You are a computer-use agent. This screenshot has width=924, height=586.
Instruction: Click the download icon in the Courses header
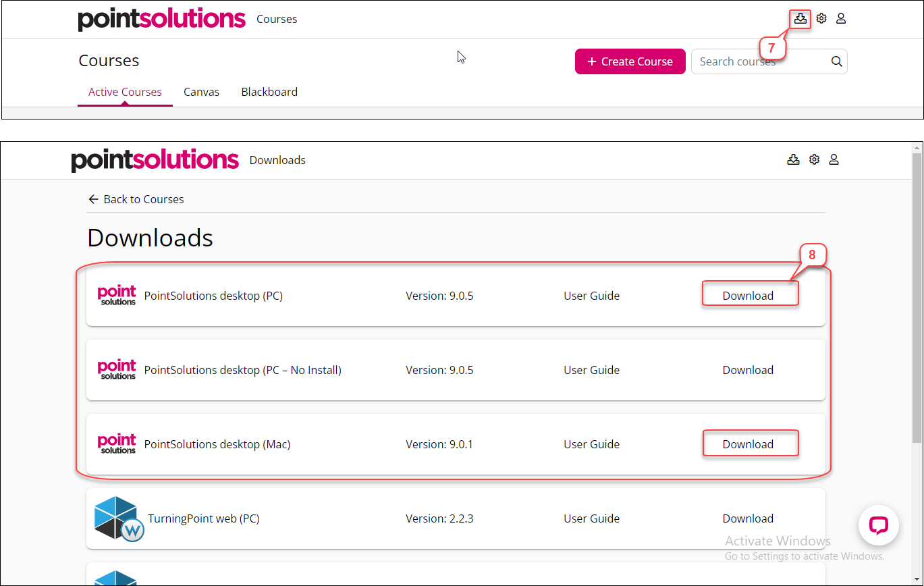point(800,19)
